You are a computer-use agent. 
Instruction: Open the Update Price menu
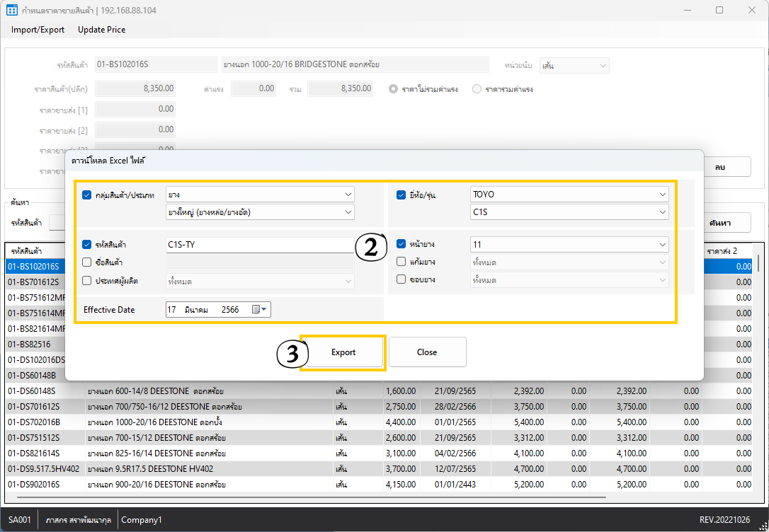point(101,30)
